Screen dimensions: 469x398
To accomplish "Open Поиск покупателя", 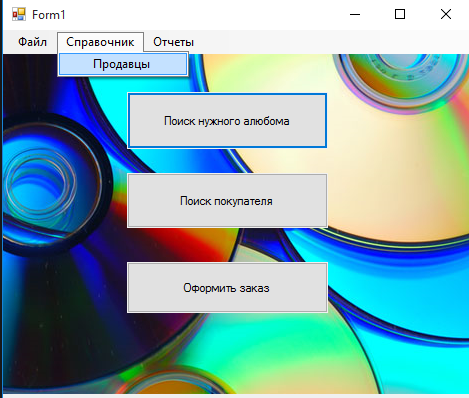I will click(227, 201).
